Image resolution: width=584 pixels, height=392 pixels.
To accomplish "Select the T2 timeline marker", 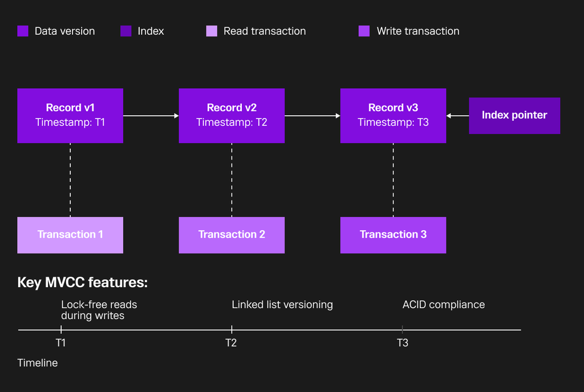I will (x=232, y=329).
